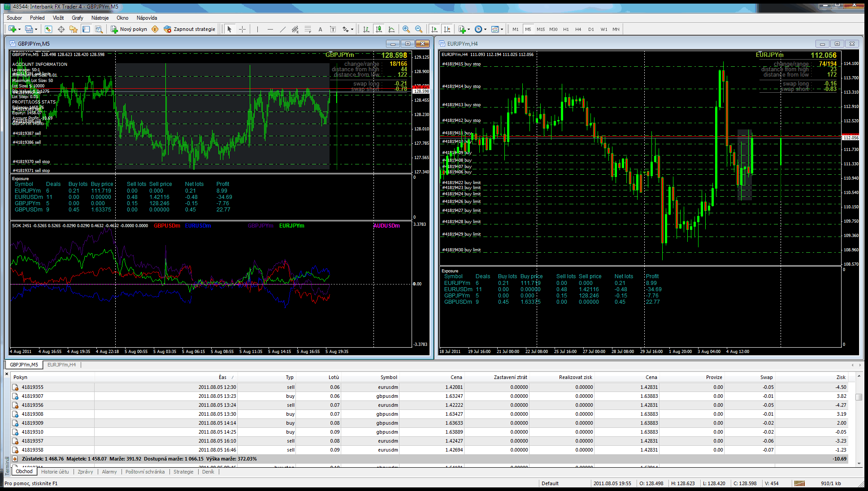Switch timeframe to M15

pyautogui.click(x=541, y=29)
